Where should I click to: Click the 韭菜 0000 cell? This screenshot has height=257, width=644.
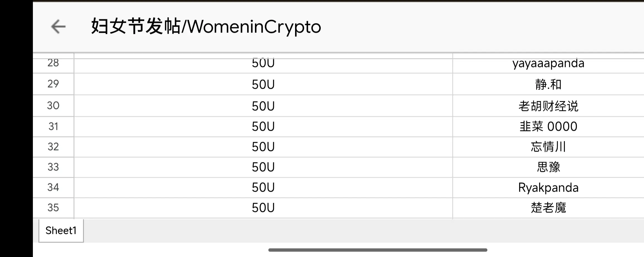click(x=548, y=127)
